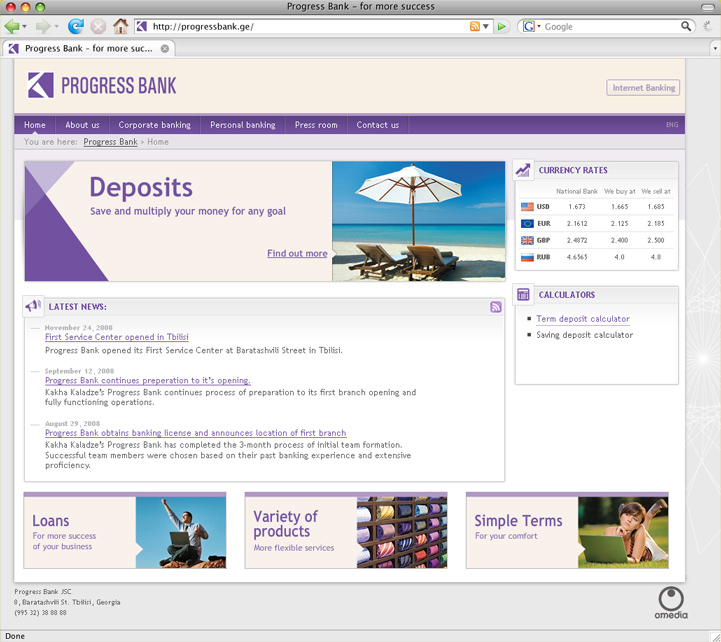Click the EUR flag icon
Viewport: 721px width, 642px height.
(527, 224)
